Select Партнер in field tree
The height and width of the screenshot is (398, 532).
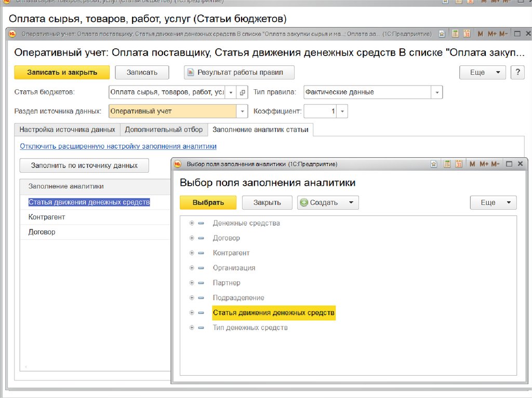(x=227, y=283)
